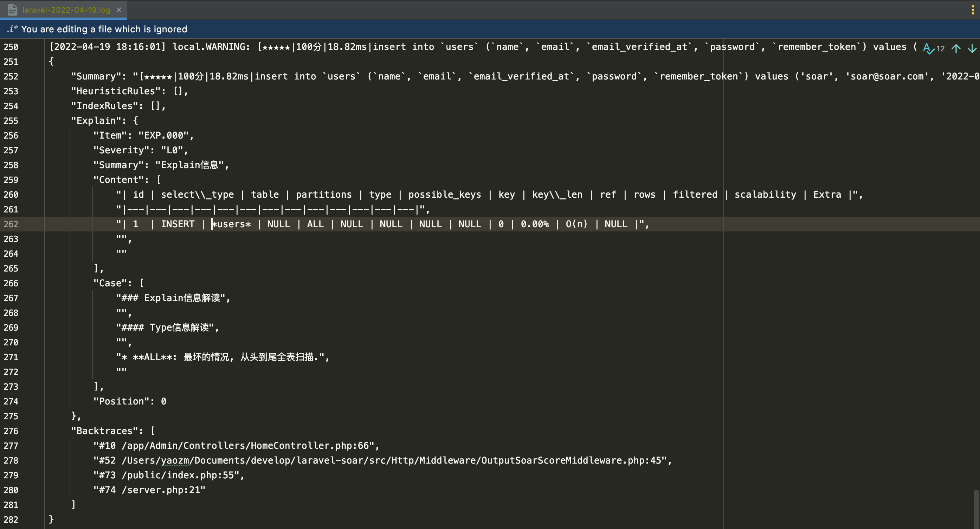Click the ignored file notification banner text

tap(104, 29)
